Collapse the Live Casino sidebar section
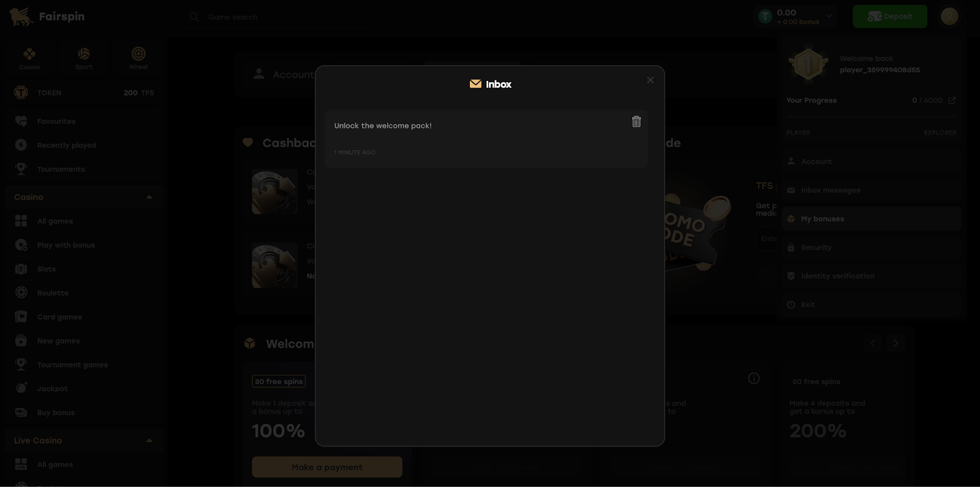The height and width of the screenshot is (487, 980). 149,440
